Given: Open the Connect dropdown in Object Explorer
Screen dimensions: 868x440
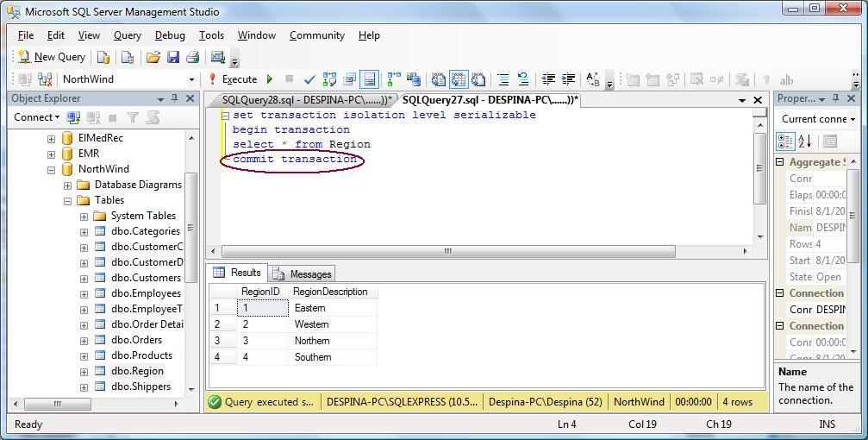Looking at the screenshot, I should click(x=36, y=117).
